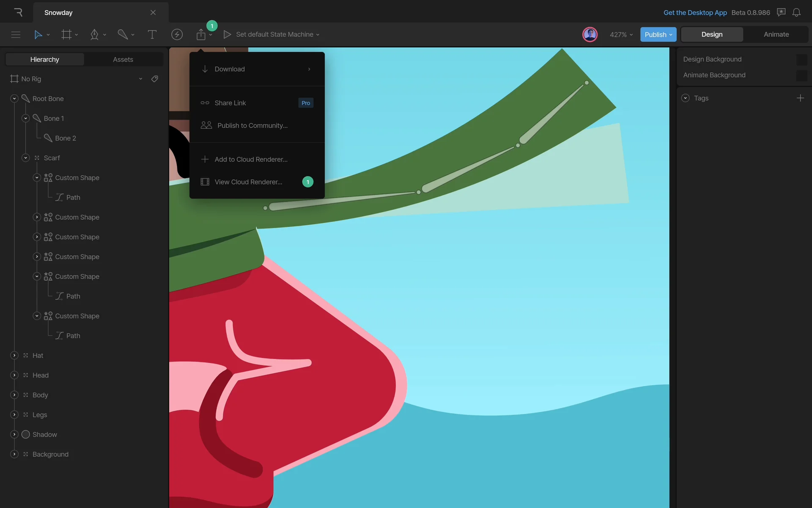Click the export share icon

(201, 35)
